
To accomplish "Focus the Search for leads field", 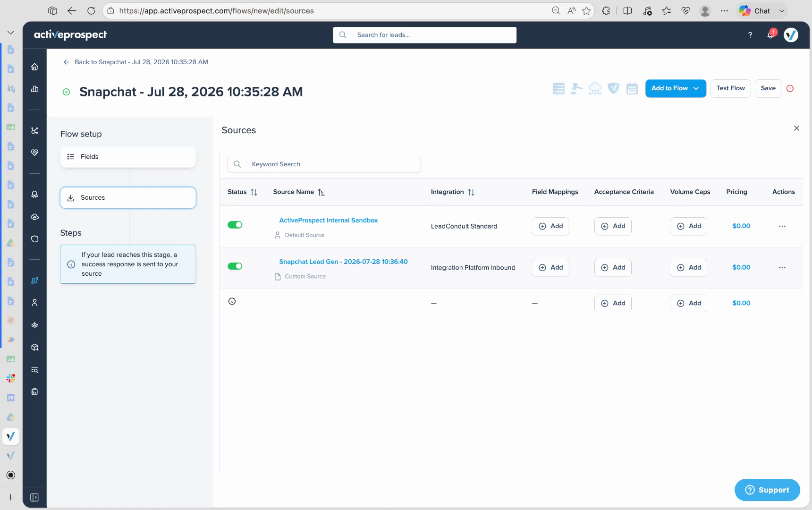I will [x=424, y=35].
